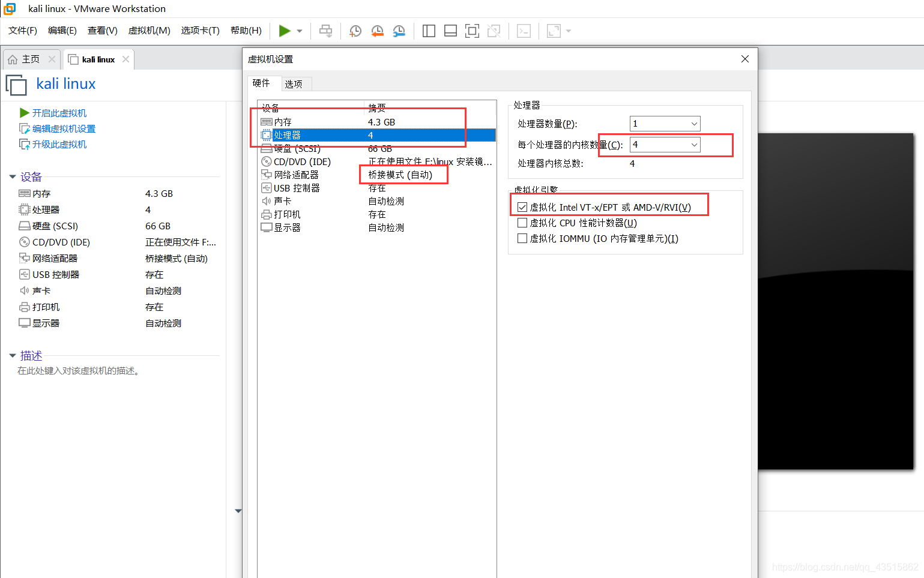924x578 pixels.
Task: Close the kali linux tab
Action: (125, 59)
